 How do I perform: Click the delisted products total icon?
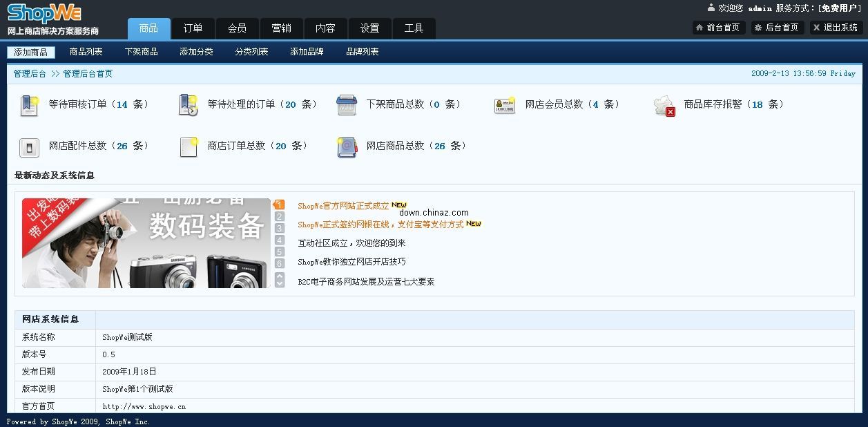tap(347, 105)
